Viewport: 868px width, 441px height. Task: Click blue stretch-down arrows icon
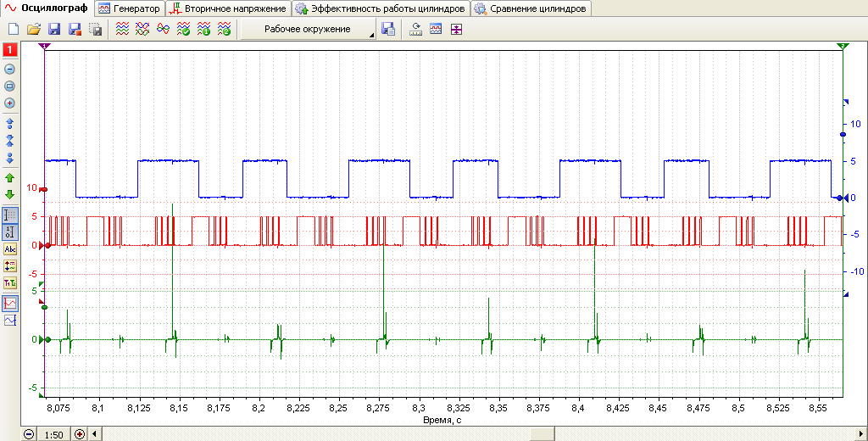[9, 158]
